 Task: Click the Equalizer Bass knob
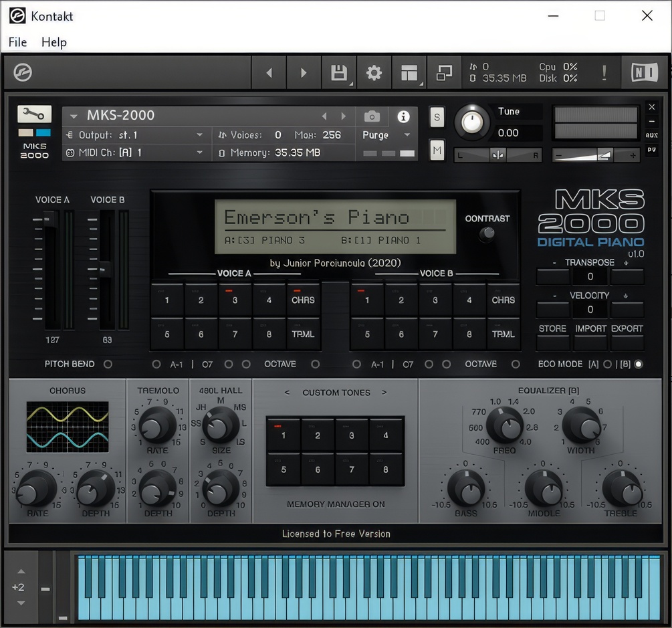point(466,489)
